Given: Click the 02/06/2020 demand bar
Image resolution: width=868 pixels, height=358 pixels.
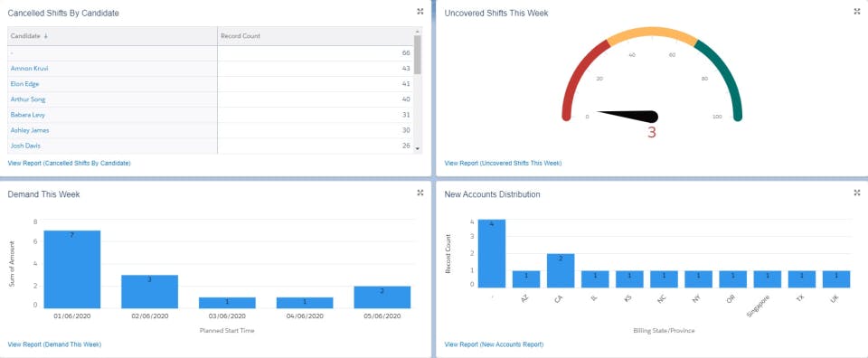Looking at the screenshot, I should pyautogui.click(x=149, y=292).
